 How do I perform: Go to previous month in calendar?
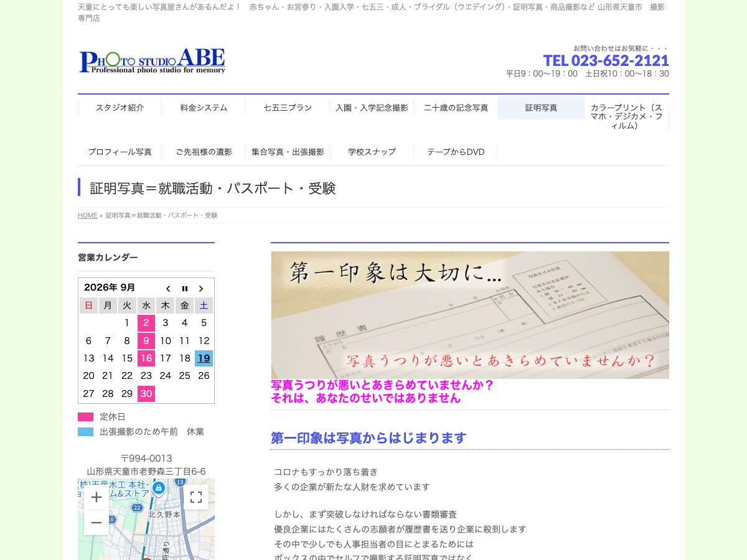[x=168, y=289]
